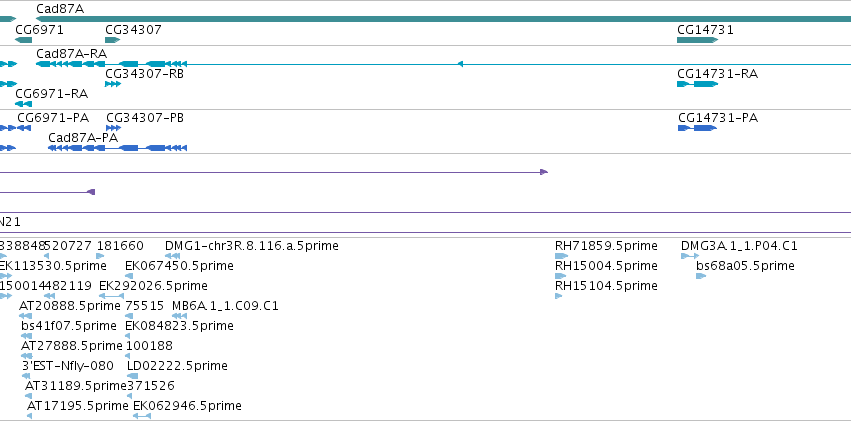The height and width of the screenshot is (421, 851).
Task: Click the EK062946.5prime EST glyph
Action: (x=142, y=416)
